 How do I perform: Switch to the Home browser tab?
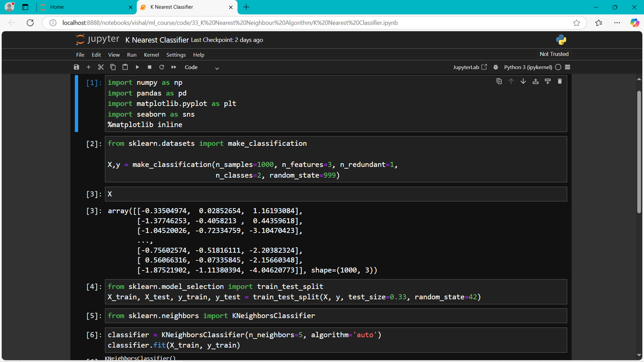coord(86,7)
